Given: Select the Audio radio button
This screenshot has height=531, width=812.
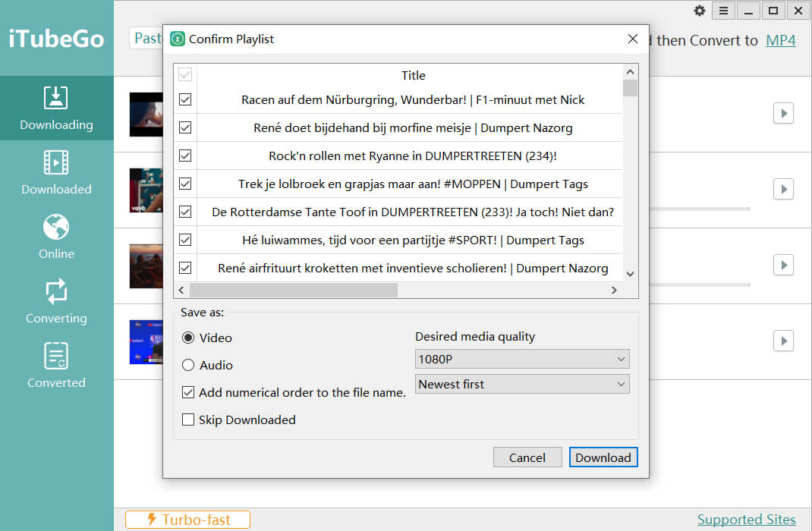Looking at the screenshot, I should pos(188,365).
